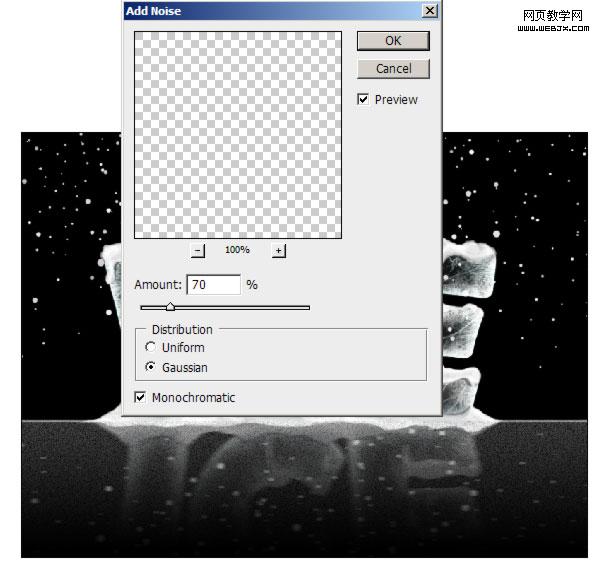Image resolution: width=600 pixels, height=564 pixels.
Task: Cancel the Add Noise dialog
Action: (x=393, y=68)
